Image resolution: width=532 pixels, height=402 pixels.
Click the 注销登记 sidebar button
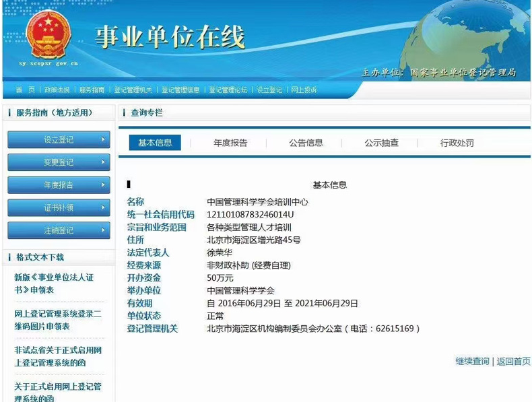pyautogui.click(x=59, y=230)
